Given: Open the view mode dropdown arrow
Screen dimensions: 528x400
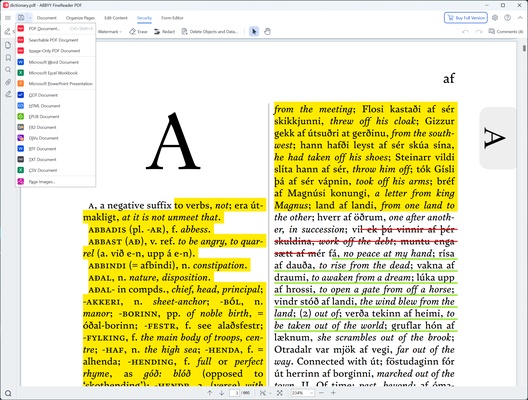Looking at the screenshot, I should 269,393.
